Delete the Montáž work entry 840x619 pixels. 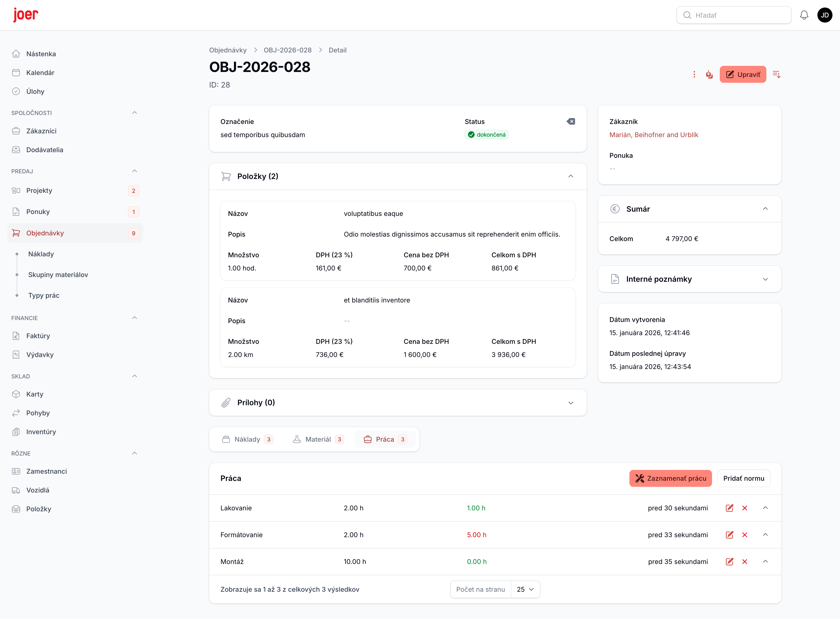tap(744, 562)
